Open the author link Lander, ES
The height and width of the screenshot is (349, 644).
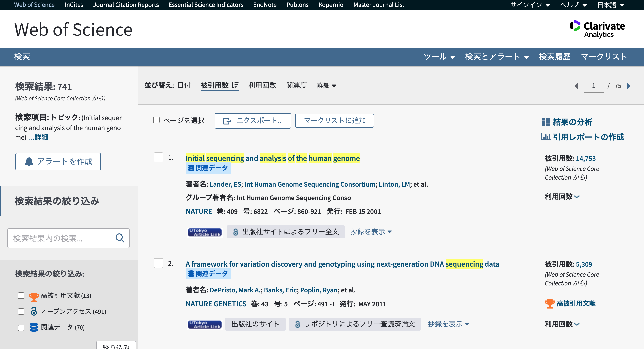click(x=225, y=184)
